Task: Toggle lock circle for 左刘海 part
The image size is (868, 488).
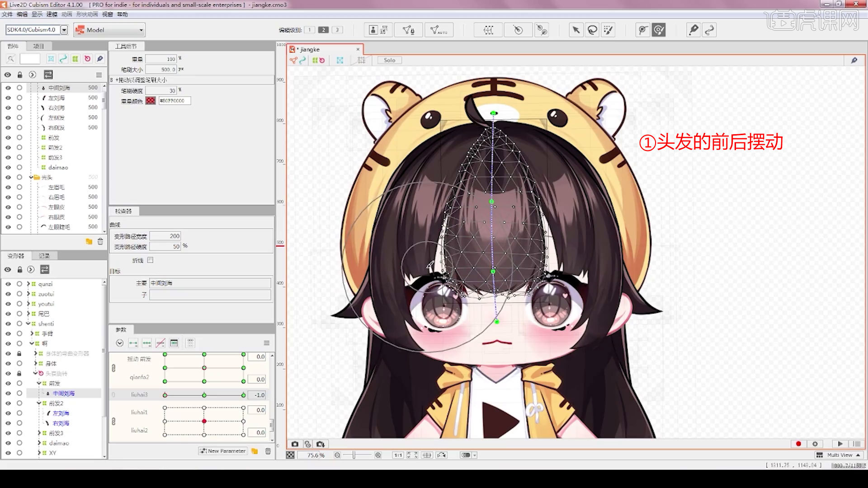Action: click(19, 98)
